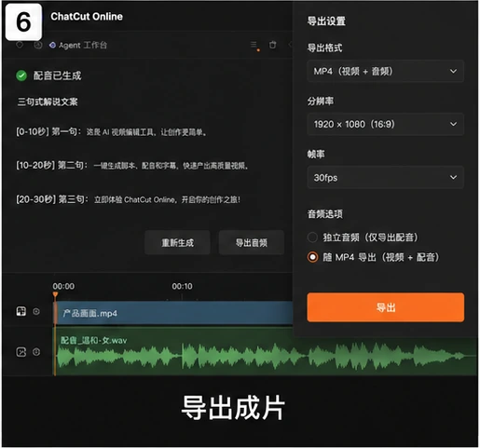Toggle the round control on the 产品画面.mp4 track
The width and height of the screenshot is (480, 448).
[x=36, y=311]
